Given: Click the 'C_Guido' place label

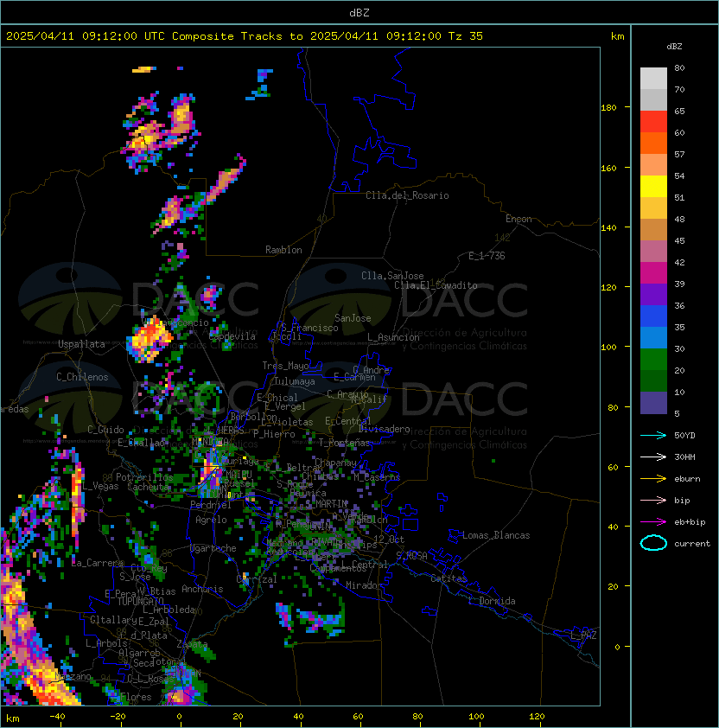Looking at the screenshot, I should point(105,430).
